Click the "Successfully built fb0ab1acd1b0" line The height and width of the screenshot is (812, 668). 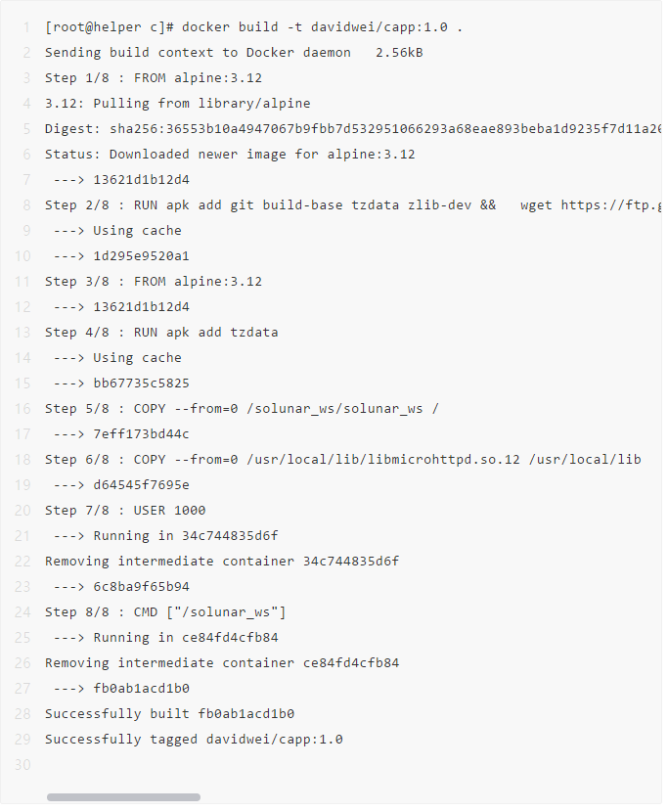point(169,714)
